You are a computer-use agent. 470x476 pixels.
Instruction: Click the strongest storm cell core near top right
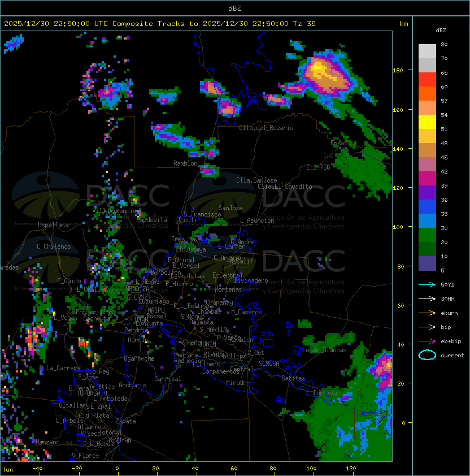(x=318, y=66)
